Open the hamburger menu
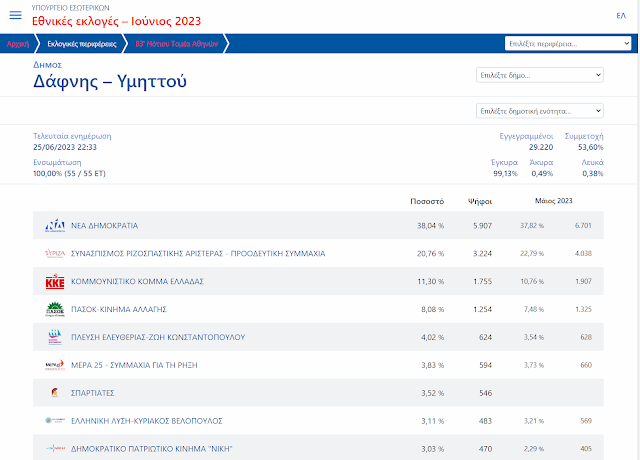The height and width of the screenshot is (460, 640). point(16,15)
